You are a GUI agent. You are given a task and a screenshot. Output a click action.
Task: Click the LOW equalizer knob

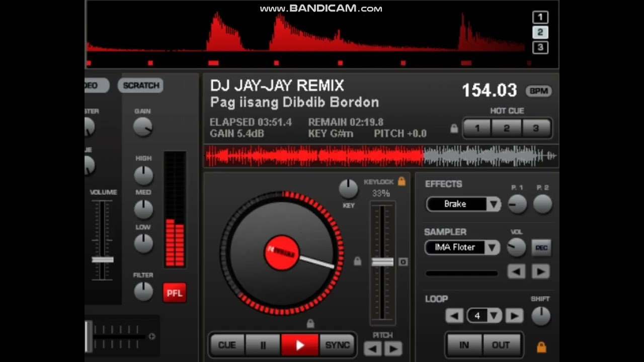click(143, 244)
